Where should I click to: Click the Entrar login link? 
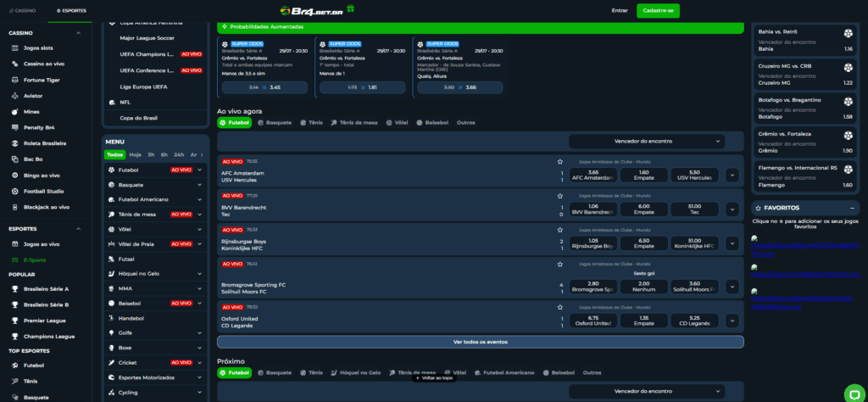[x=620, y=10]
